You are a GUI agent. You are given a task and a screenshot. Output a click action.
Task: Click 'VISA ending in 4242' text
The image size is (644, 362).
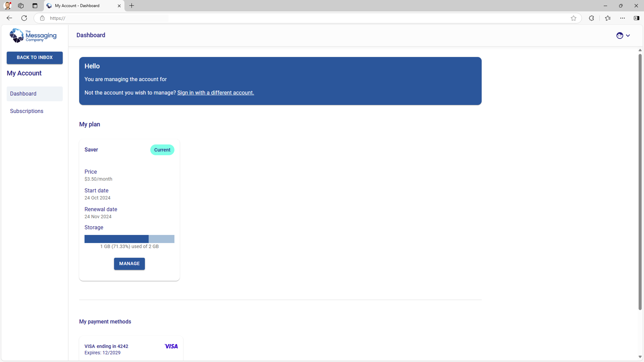[106, 346]
